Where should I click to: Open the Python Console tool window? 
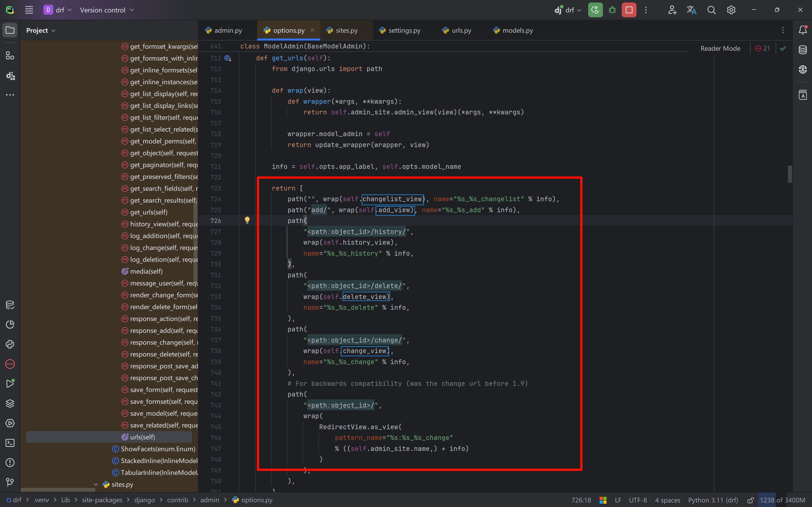point(10,344)
